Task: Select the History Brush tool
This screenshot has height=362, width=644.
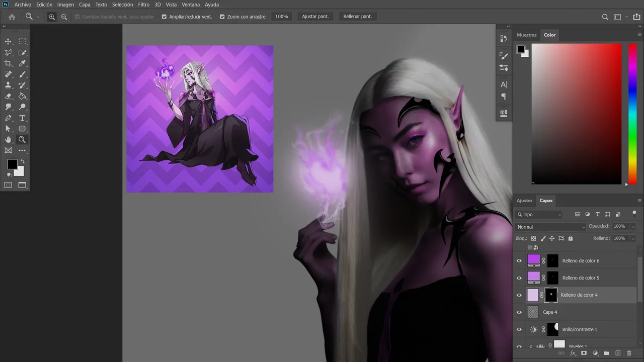Action: tap(22, 85)
